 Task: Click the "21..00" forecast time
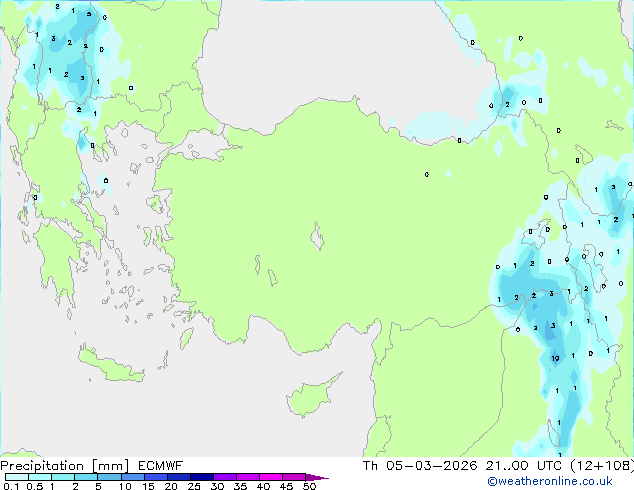click(x=507, y=466)
